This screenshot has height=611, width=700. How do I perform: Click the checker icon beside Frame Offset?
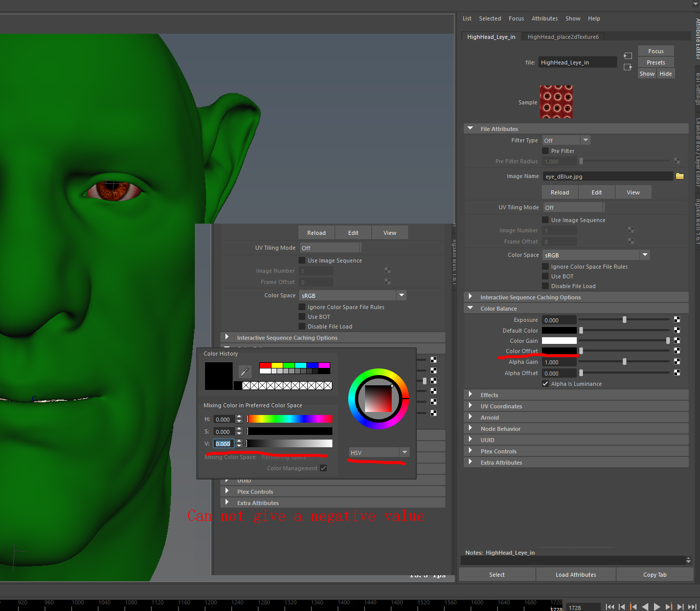630,241
